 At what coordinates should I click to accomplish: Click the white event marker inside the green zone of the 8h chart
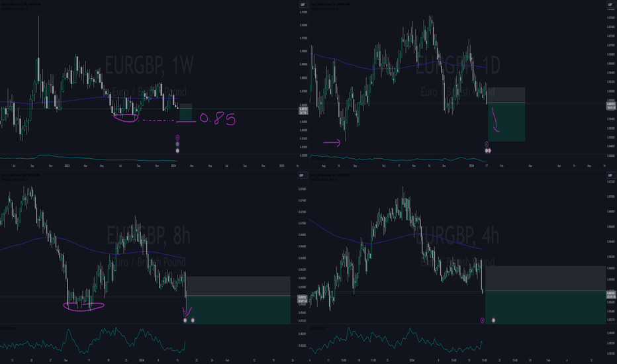point(193,320)
